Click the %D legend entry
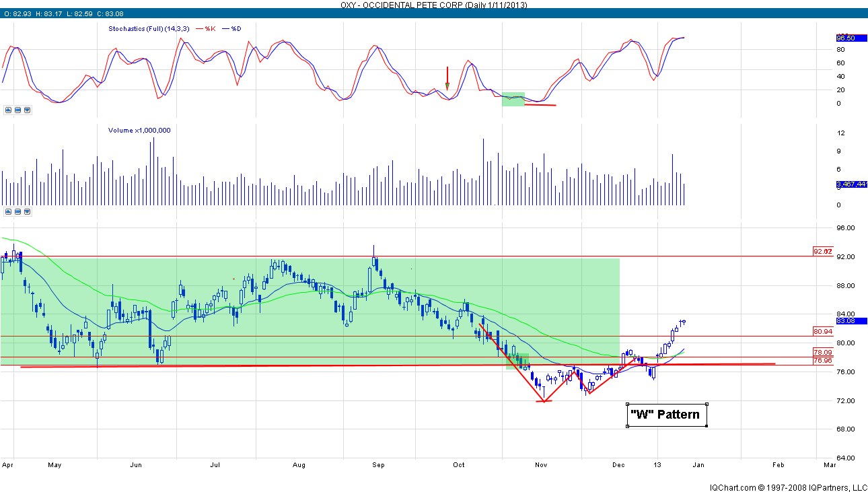This screenshot has height=492, width=868. click(x=236, y=28)
